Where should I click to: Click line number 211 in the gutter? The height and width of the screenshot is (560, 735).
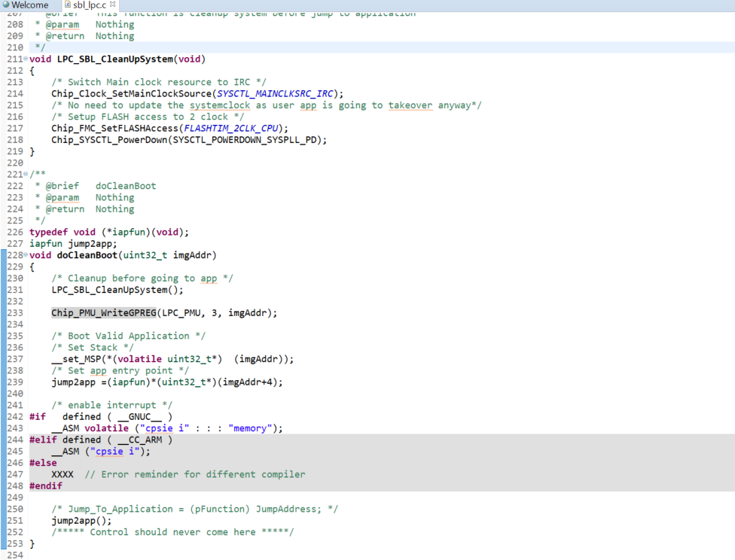click(x=15, y=59)
